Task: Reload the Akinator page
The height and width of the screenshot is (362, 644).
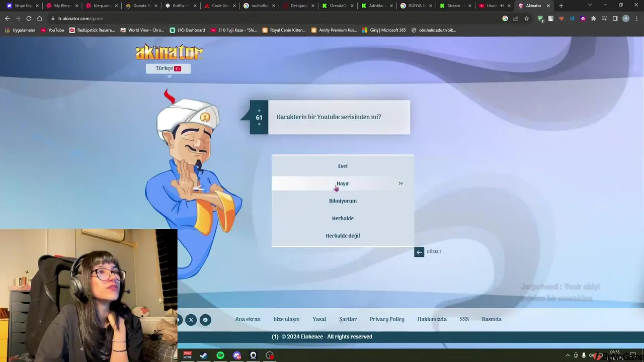Action: click(29, 19)
